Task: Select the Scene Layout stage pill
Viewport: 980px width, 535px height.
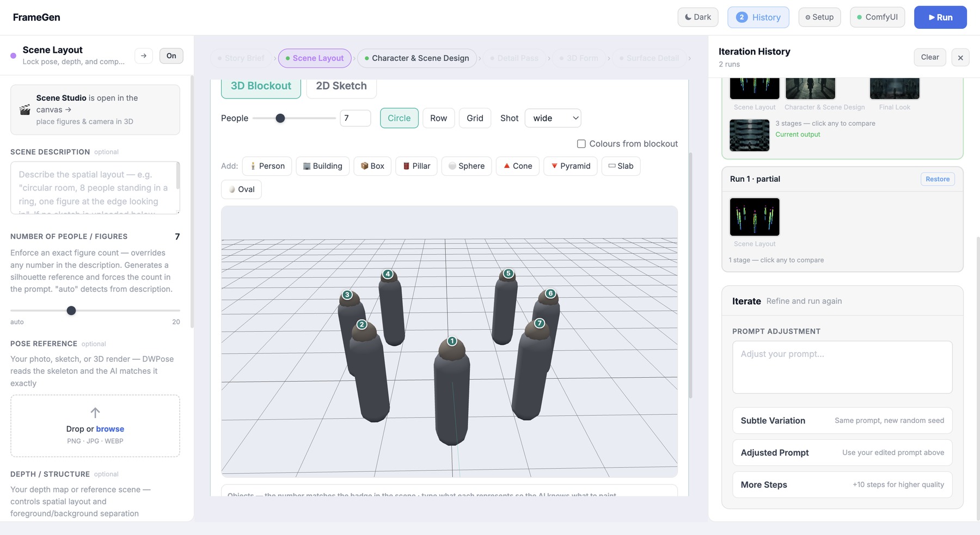Action: pos(315,58)
